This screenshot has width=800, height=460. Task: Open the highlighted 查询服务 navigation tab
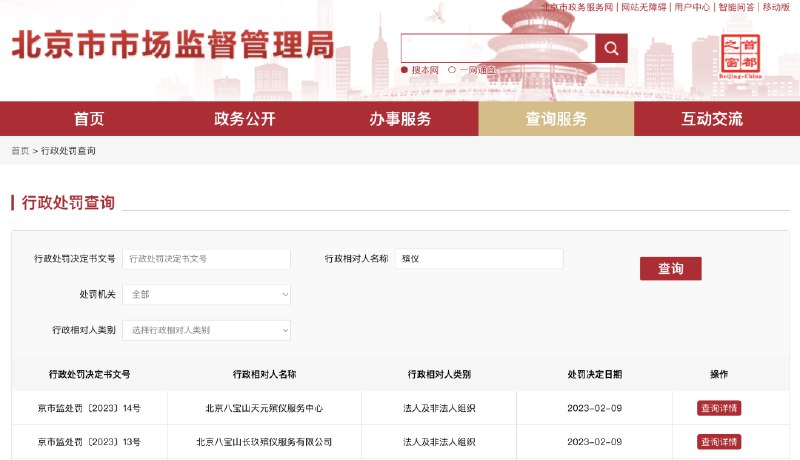[x=556, y=119]
